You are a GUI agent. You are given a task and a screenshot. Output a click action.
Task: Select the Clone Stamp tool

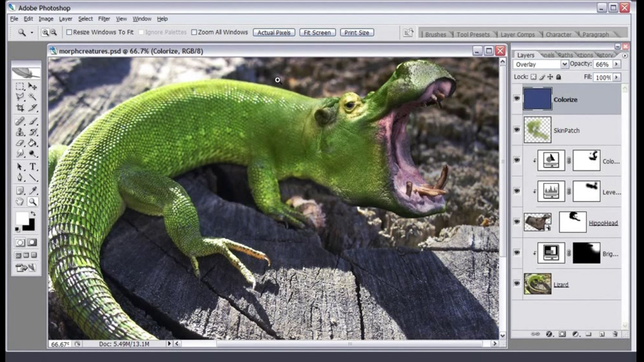20,132
